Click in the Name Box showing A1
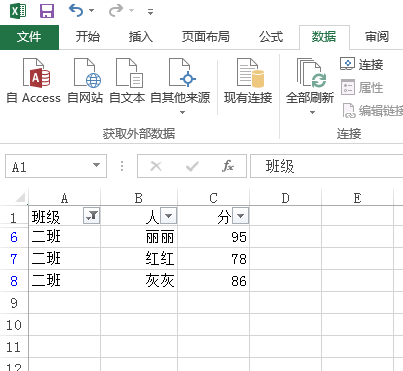Screen dimensions: 403x371 pos(47,166)
